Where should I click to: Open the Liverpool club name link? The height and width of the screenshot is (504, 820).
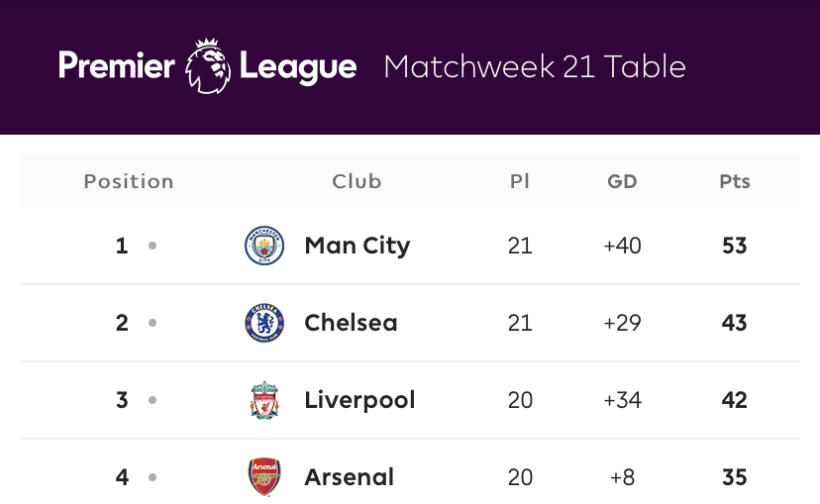tap(359, 400)
